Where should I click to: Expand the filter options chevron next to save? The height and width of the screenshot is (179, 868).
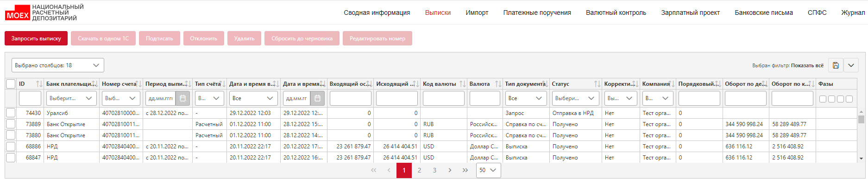851,65
